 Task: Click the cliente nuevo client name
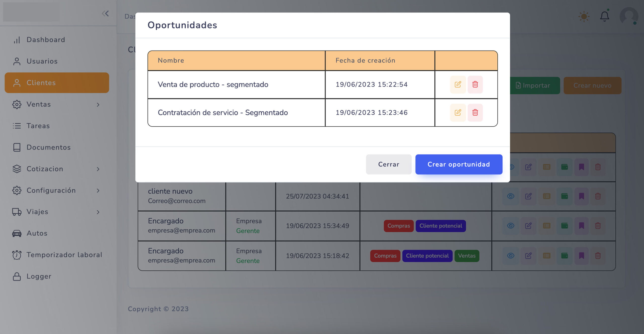click(170, 191)
